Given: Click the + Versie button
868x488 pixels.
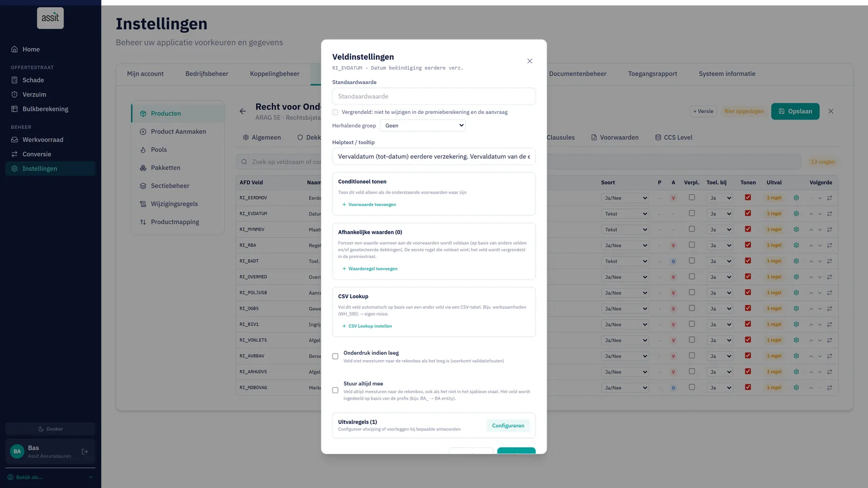Looking at the screenshot, I should [703, 111].
